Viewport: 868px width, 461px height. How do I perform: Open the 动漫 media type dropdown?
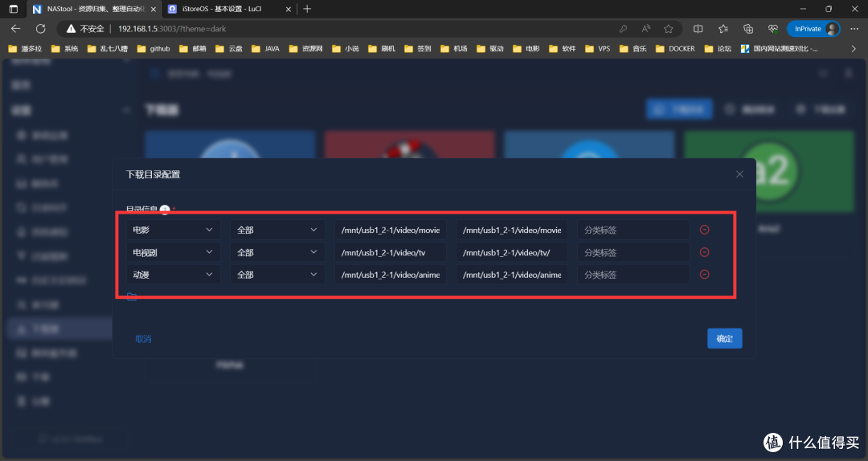click(x=174, y=275)
